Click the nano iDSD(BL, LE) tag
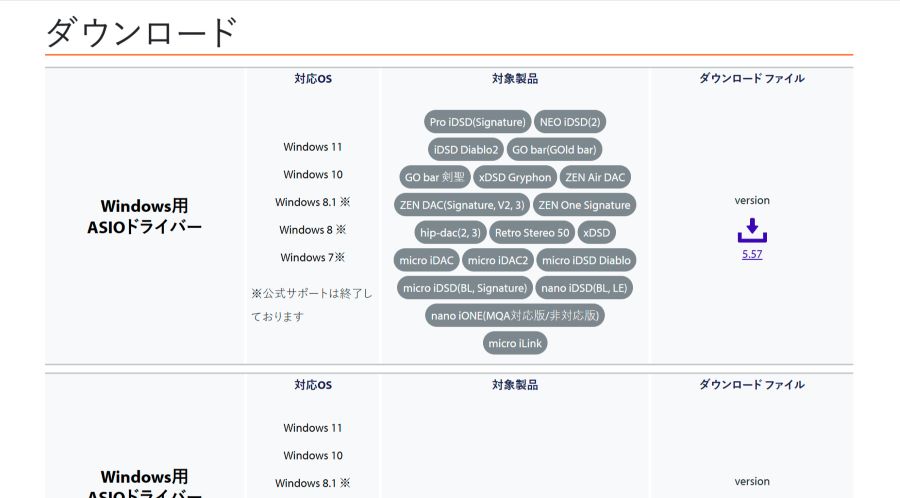This screenshot has height=498, width=900. pyautogui.click(x=584, y=288)
